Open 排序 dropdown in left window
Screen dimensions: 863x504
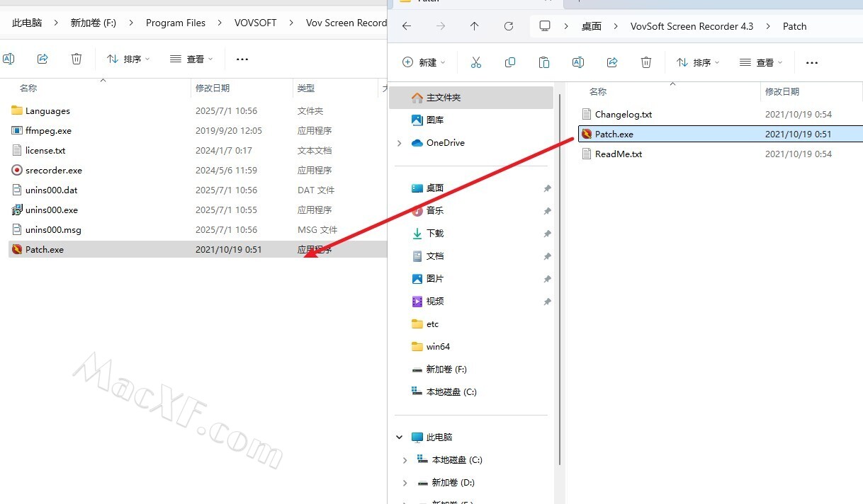(128, 59)
